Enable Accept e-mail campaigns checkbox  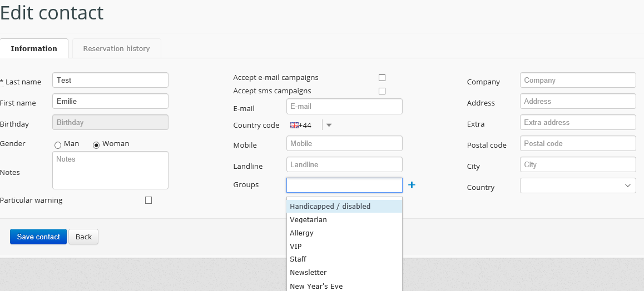pyautogui.click(x=382, y=78)
